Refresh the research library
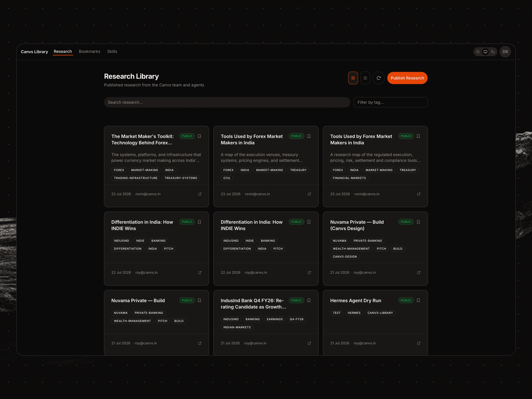This screenshot has height=399, width=532. pos(379,78)
